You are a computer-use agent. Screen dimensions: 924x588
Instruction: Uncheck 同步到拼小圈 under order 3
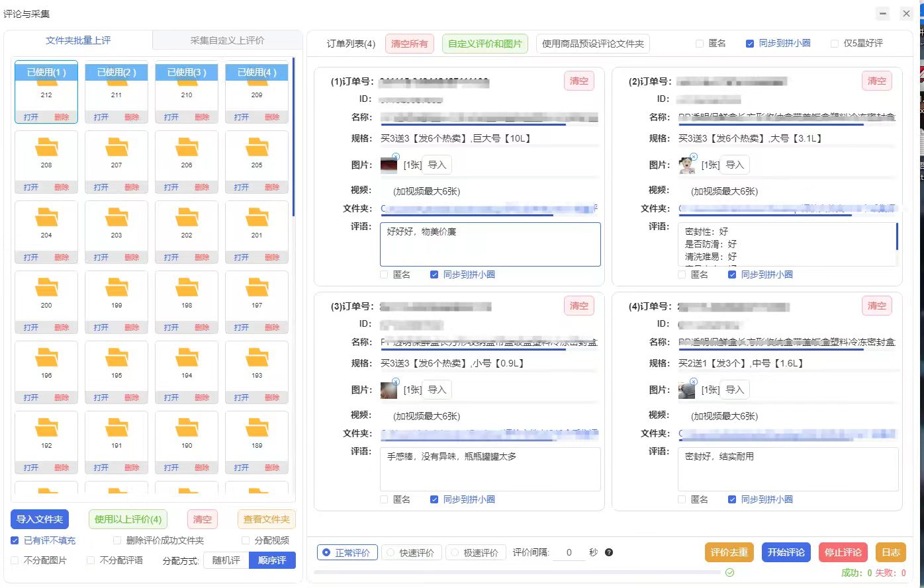tap(434, 499)
